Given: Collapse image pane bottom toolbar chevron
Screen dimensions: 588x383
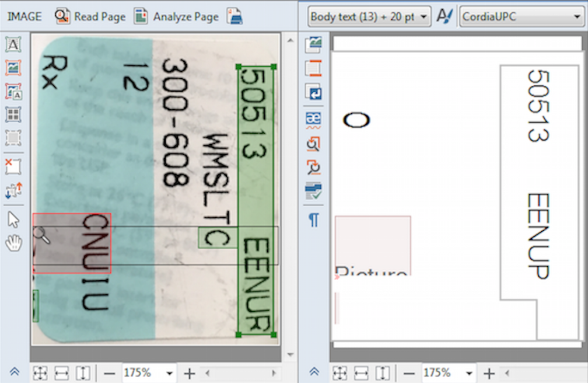Looking at the screenshot, I should coord(15,372).
